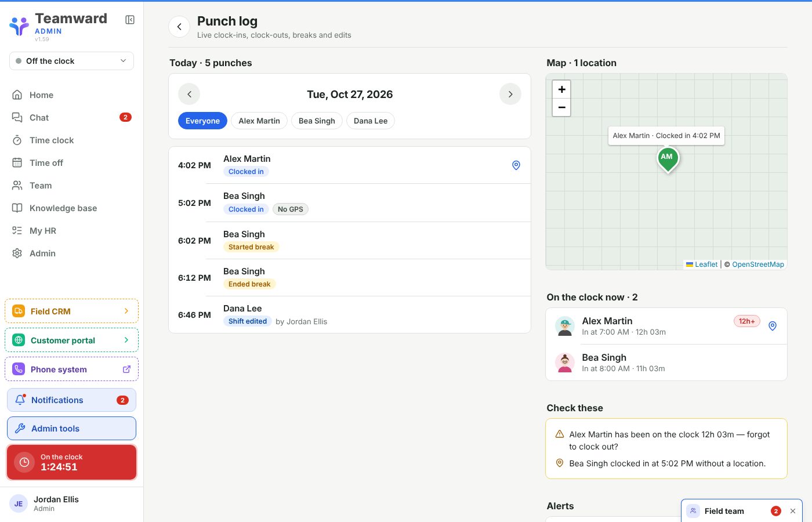Go to next day arrow
The height and width of the screenshot is (522, 812).
pos(510,94)
